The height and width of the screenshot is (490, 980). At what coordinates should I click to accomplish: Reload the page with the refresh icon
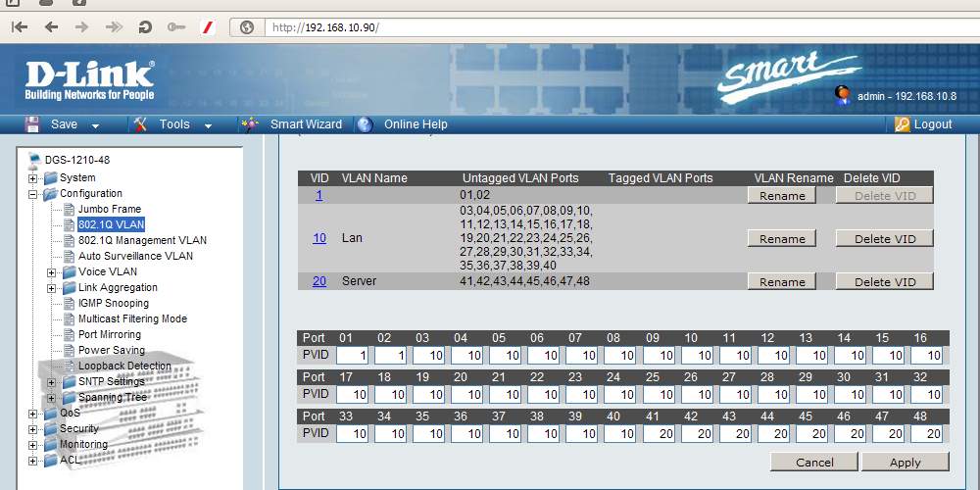pyautogui.click(x=145, y=26)
